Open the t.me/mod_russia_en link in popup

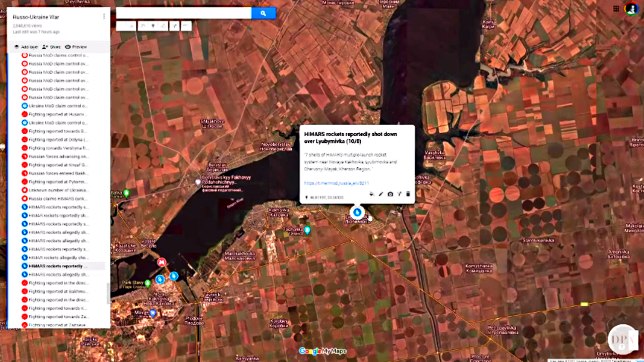(x=336, y=183)
